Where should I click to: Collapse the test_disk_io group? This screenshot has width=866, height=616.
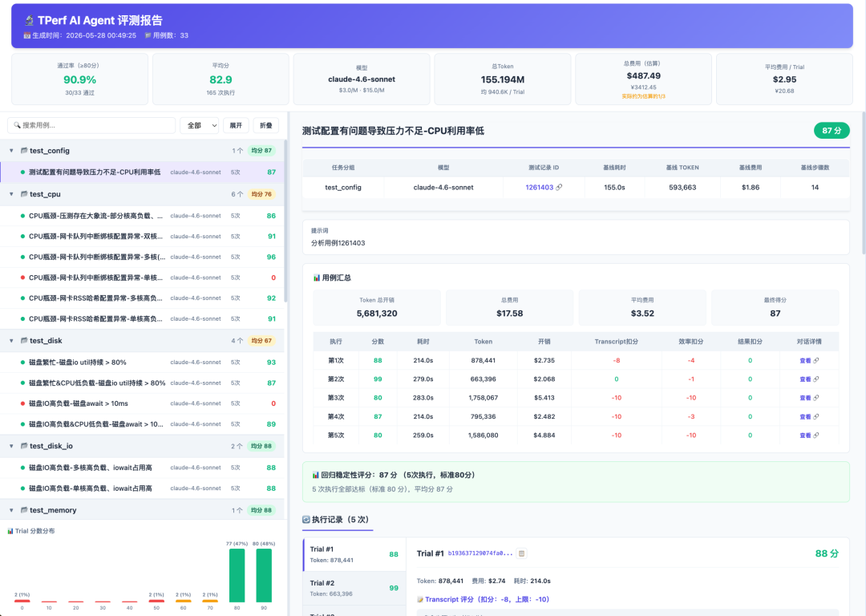tap(11, 446)
